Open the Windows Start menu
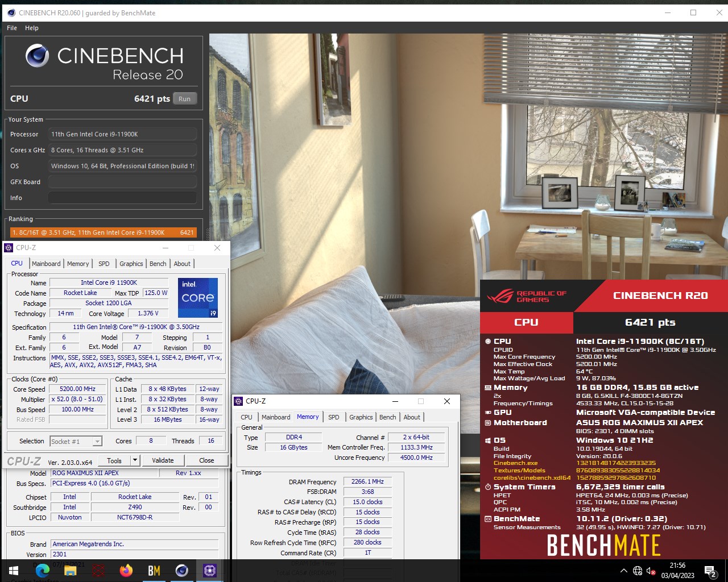728x582 pixels. pyautogui.click(x=14, y=571)
